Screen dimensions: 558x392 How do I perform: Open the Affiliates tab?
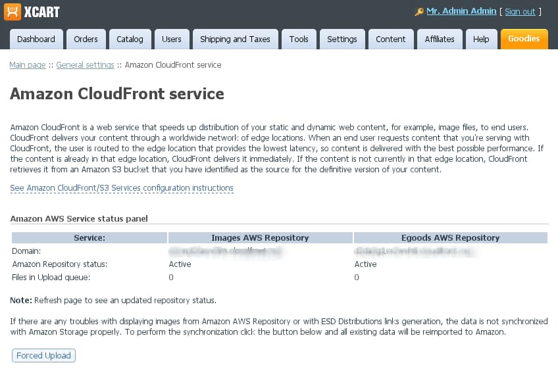coord(440,39)
